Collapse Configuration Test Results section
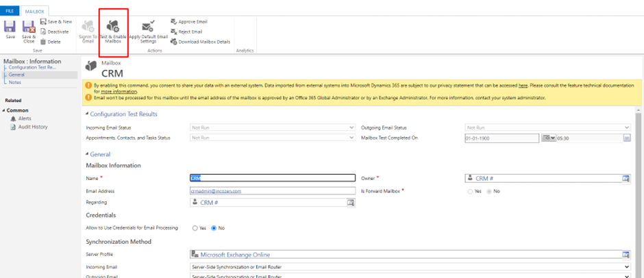The image size is (644, 278). pyautogui.click(x=87, y=114)
